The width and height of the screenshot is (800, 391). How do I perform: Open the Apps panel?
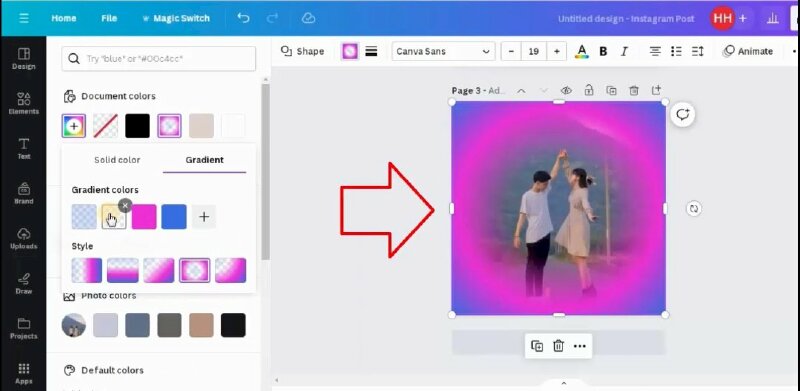(23, 374)
